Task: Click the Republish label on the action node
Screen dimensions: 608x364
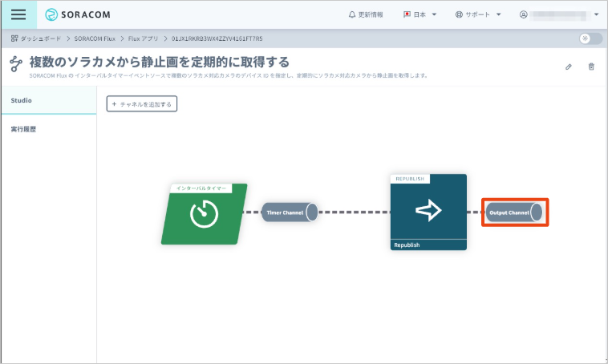Action: click(x=407, y=245)
